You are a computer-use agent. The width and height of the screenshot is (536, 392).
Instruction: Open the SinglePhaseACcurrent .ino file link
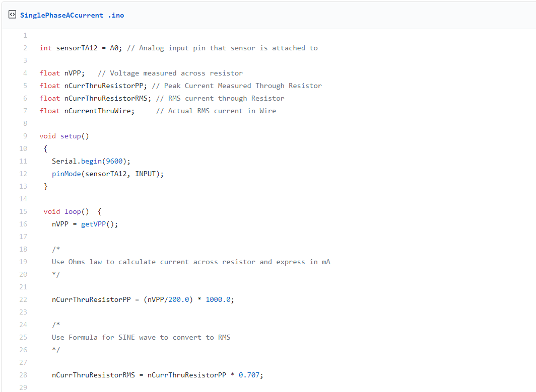(x=72, y=15)
